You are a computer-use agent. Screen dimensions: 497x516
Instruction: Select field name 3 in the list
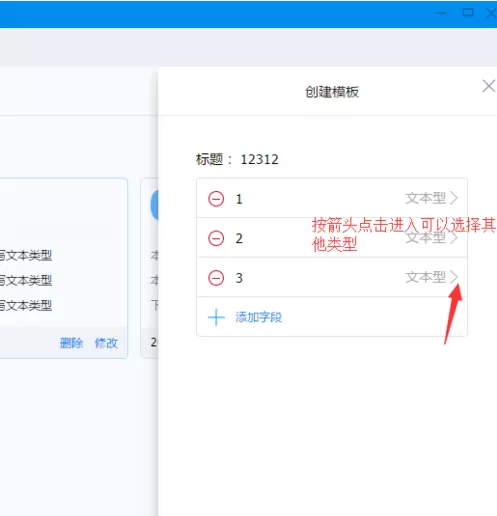point(239,278)
